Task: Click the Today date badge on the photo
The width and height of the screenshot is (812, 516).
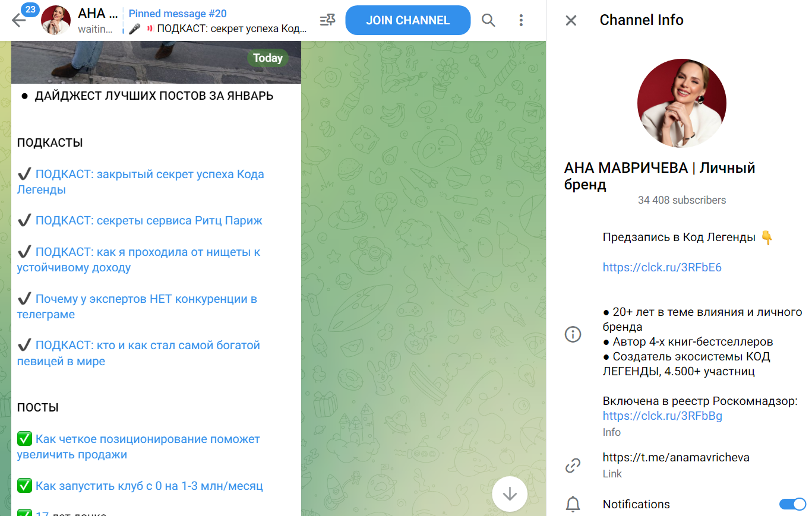Action: 267,58
